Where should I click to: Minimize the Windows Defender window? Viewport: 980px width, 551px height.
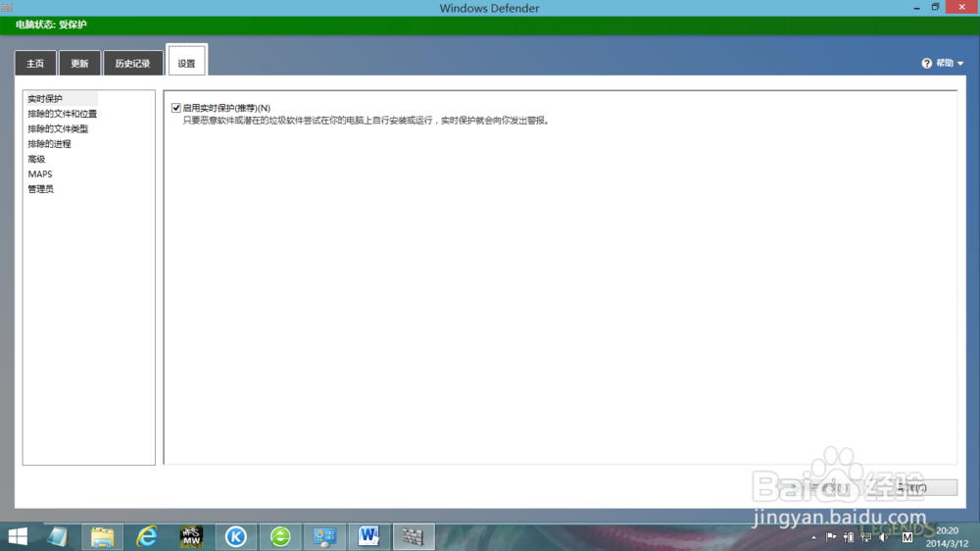(x=917, y=7)
